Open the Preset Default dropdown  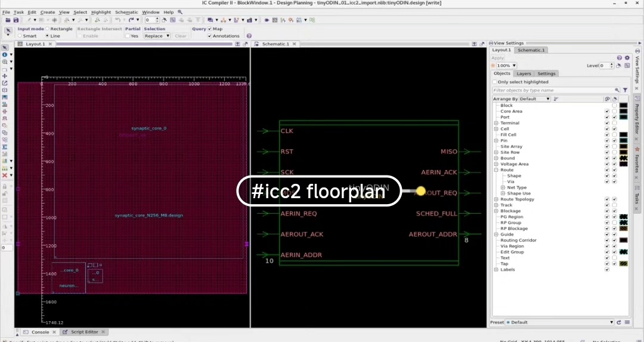point(559,323)
